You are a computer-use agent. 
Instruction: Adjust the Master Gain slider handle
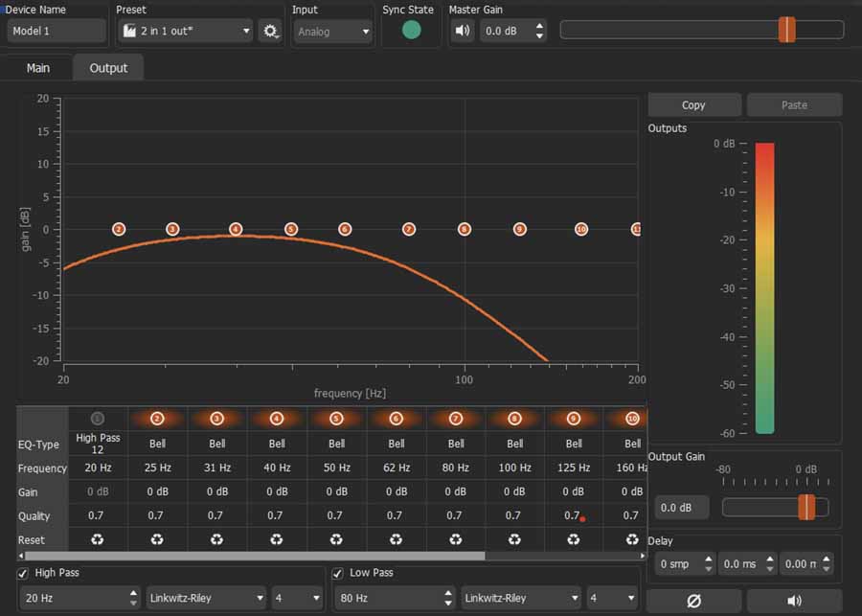point(786,30)
